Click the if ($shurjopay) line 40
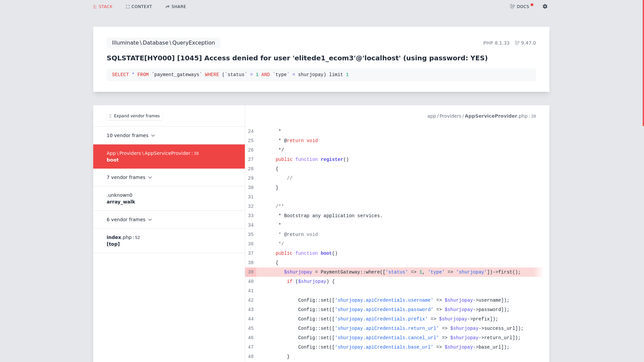 click(311, 282)
